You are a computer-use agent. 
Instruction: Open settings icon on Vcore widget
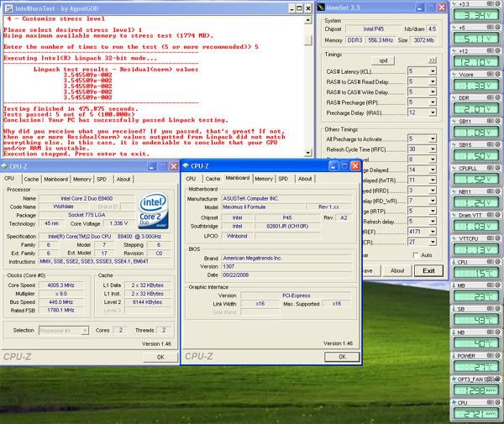click(491, 74)
